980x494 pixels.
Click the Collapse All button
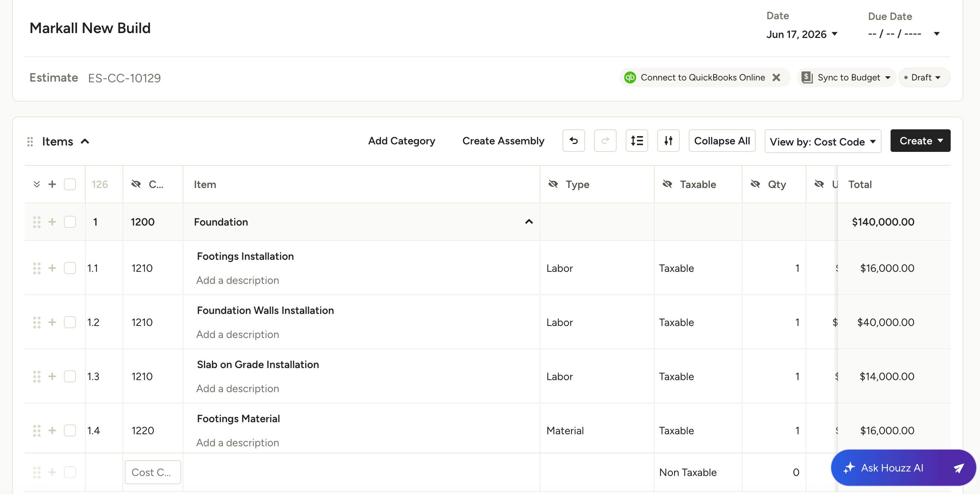point(722,141)
